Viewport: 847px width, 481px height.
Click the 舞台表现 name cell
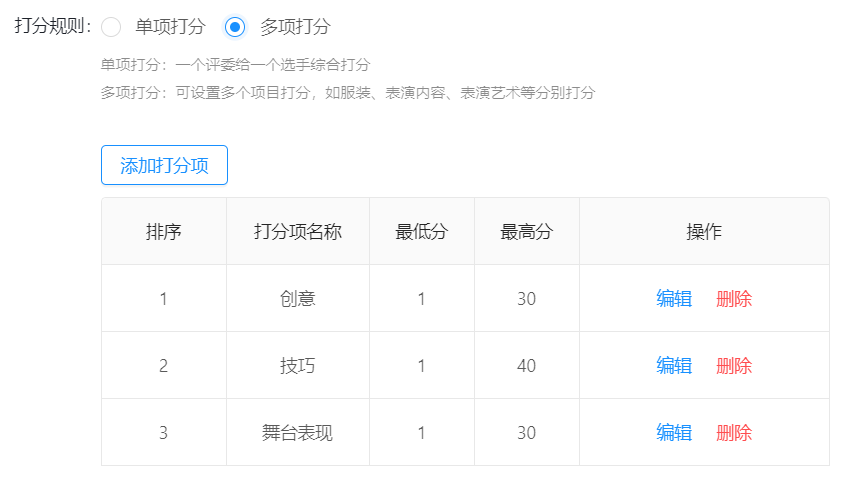[x=298, y=432]
